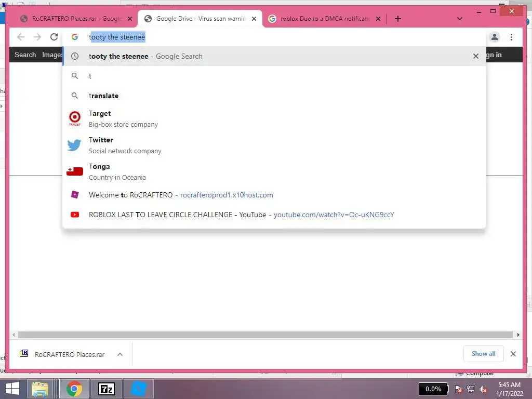The width and height of the screenshot is (532, 399).
Task: Choose the 'translate' search suggestion
Action: coord(274,96)
